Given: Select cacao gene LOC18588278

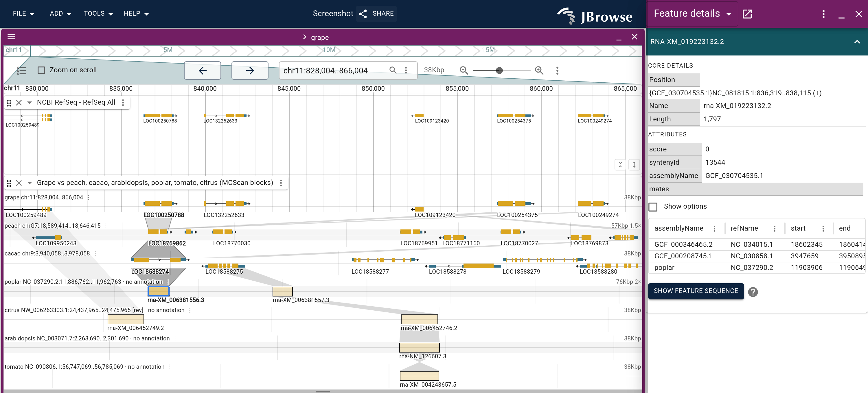Looking at the screenshot, I should click(x=463, y=266).
